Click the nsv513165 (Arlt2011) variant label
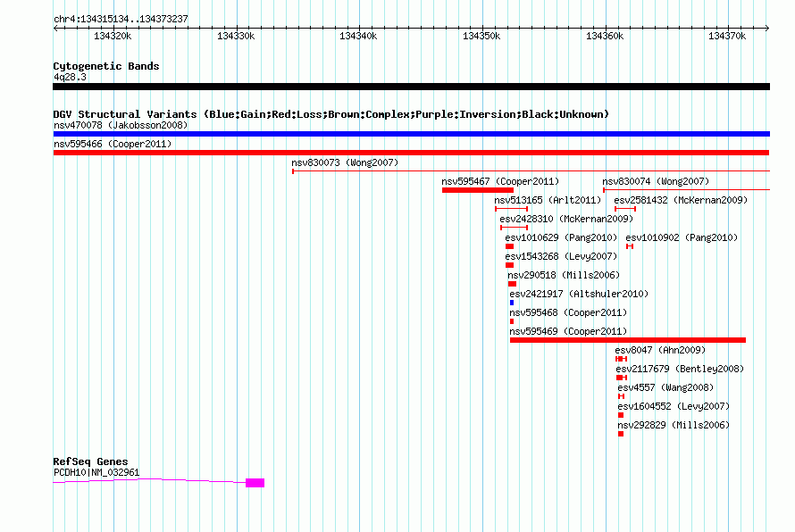The height and width of the screenshot is (532, 795). [x=548, y=200]
